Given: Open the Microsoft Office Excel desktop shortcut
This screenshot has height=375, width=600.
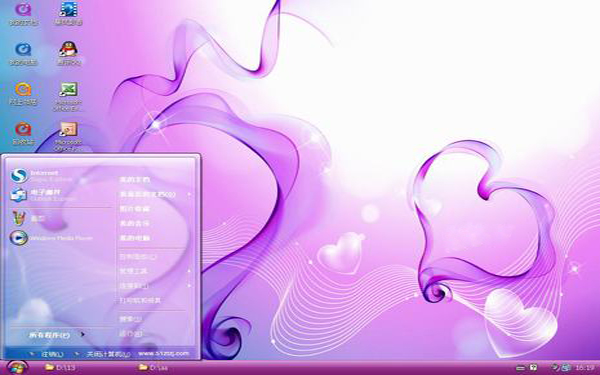Looking at the screenshot, I should pos(68,96).
